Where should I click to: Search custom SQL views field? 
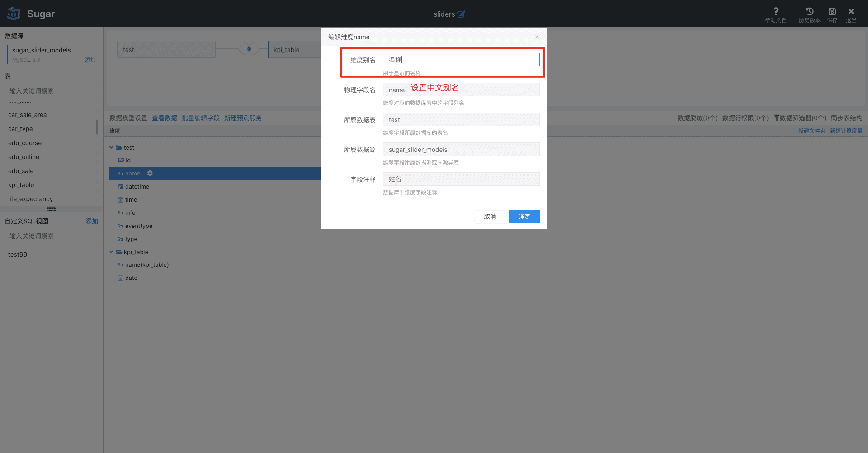pos(51,236)
